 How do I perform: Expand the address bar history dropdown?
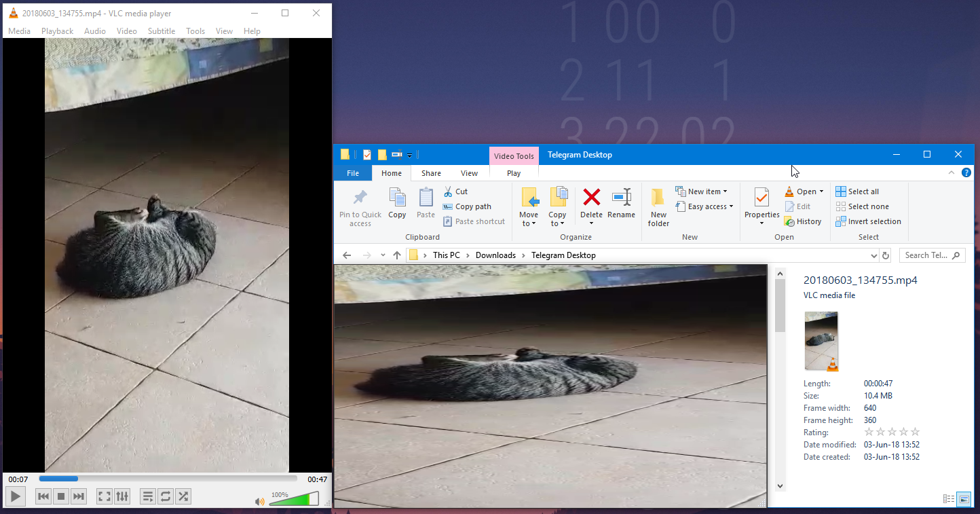click(873, 255)
